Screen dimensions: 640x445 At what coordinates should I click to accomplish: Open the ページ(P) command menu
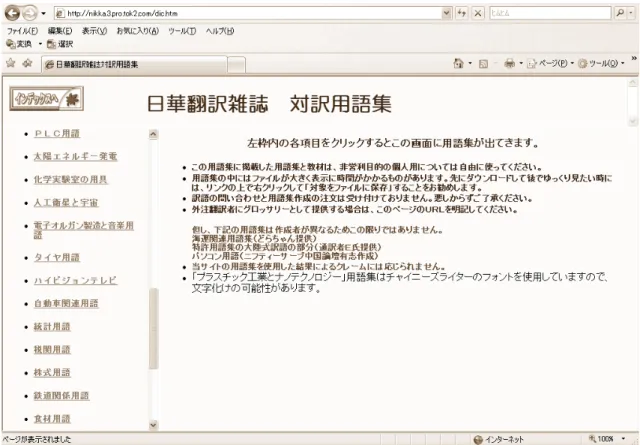pos(550,63)
